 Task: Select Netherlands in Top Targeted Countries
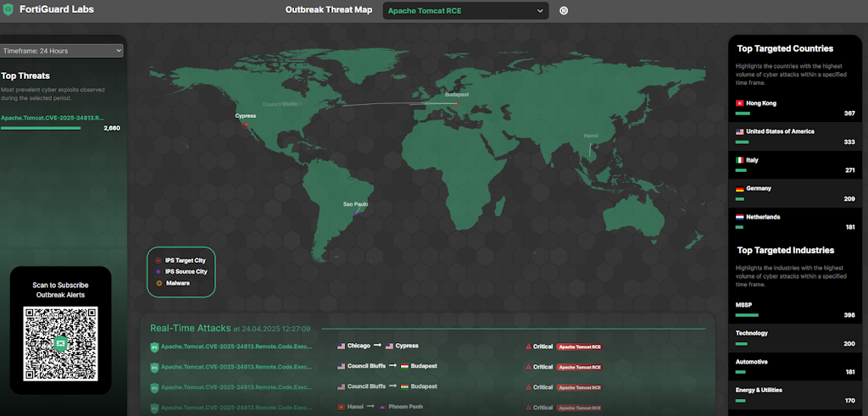pyautogui.click(x=795, y=221)
